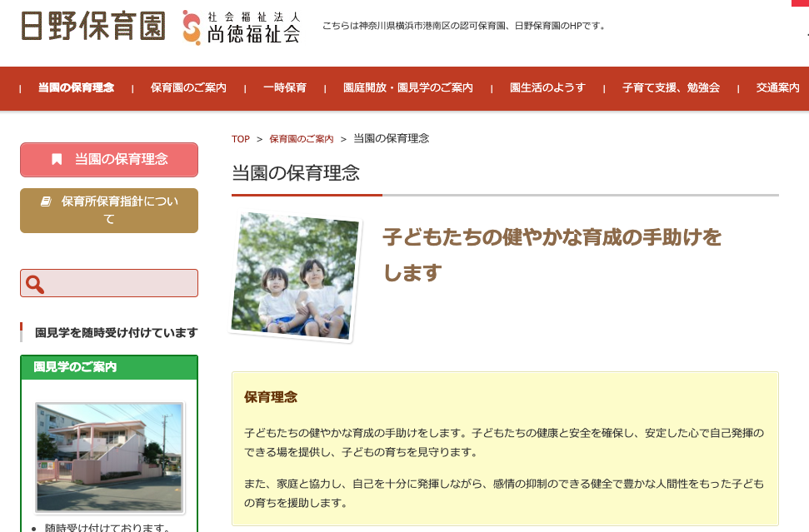
Task: Open 子育て支援、勉強会 menu item
Action: (671, 87)
